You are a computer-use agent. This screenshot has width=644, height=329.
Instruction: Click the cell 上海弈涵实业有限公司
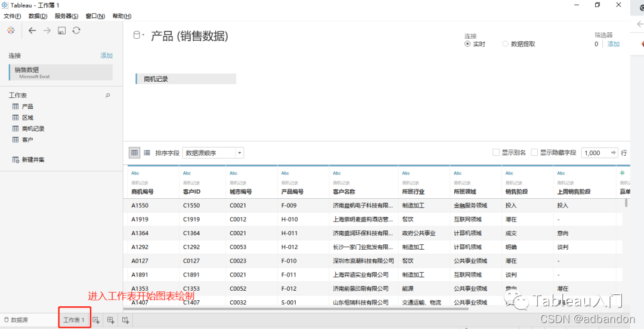(361, 275)
